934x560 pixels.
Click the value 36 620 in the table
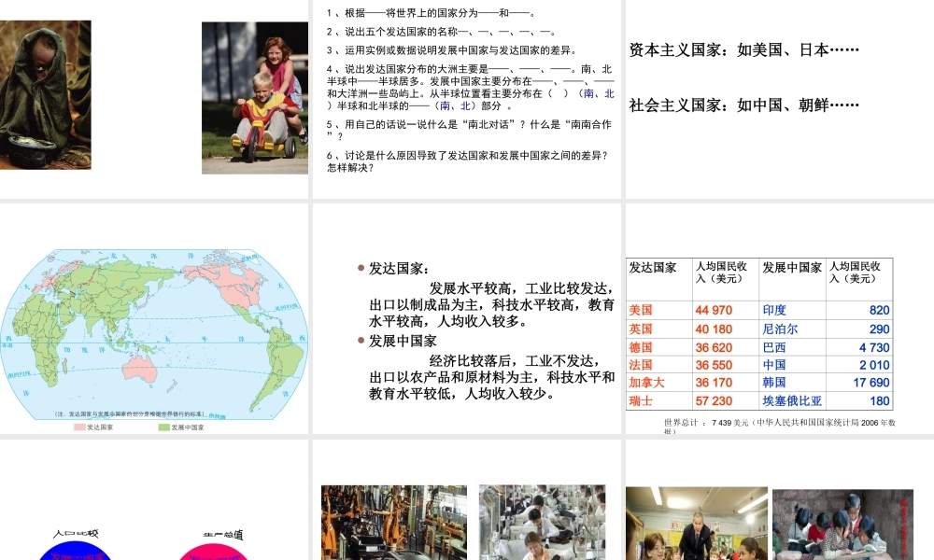pyautogui.click(x=714, y=347)
